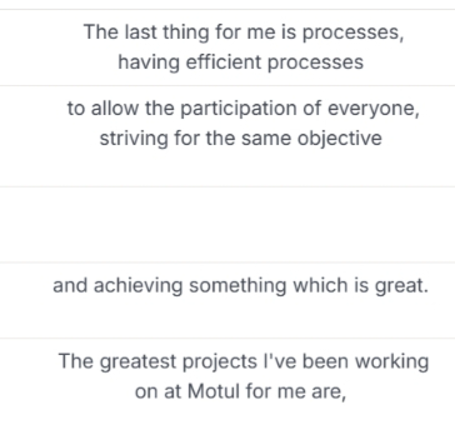Image resolution: width=455 pixels, height=437 pixels.
Task: Click the blank area below "striving for the same objective"
Action: coord(227,168)
